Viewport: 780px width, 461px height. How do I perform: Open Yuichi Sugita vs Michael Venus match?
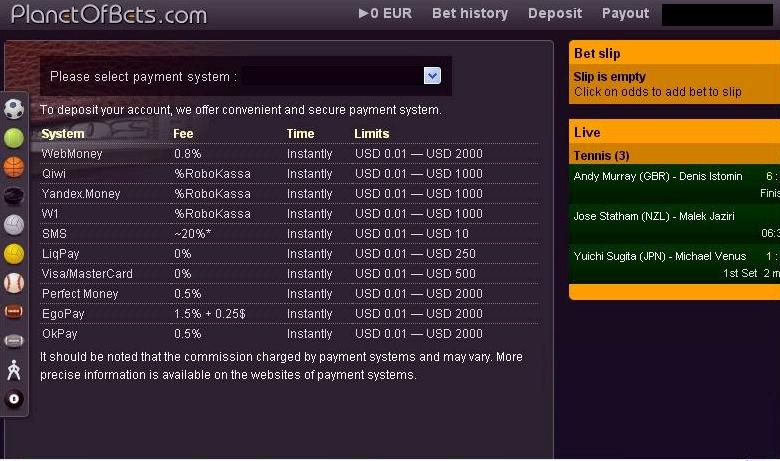point(674,264)
